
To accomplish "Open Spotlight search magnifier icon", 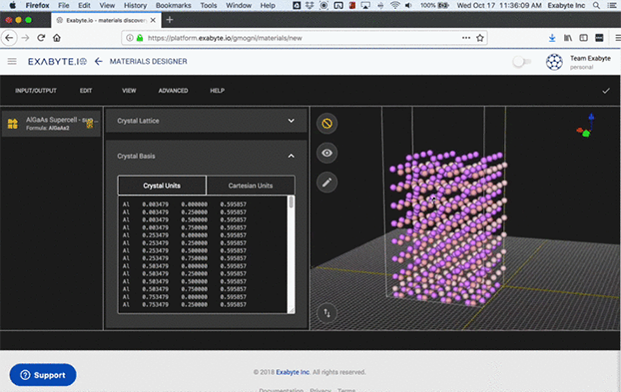I will point(596,6).
